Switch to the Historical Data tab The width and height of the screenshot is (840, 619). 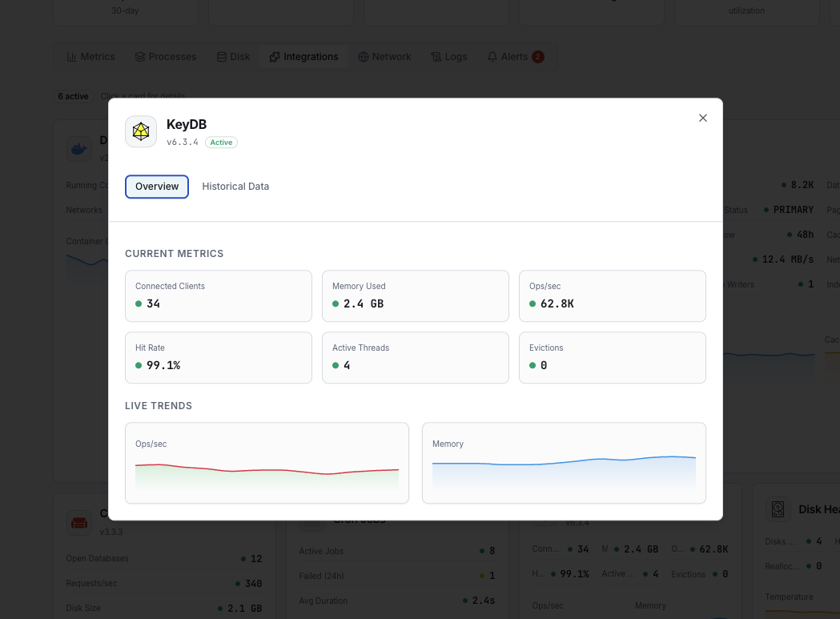235,186
